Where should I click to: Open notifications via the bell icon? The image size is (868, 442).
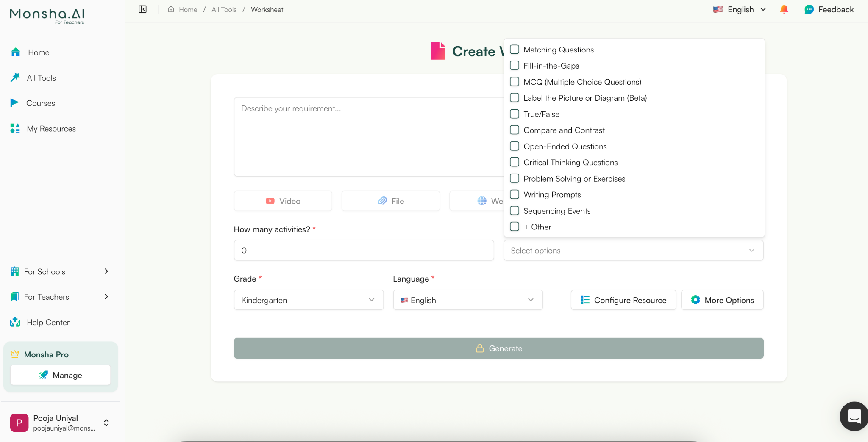point(784,9)
